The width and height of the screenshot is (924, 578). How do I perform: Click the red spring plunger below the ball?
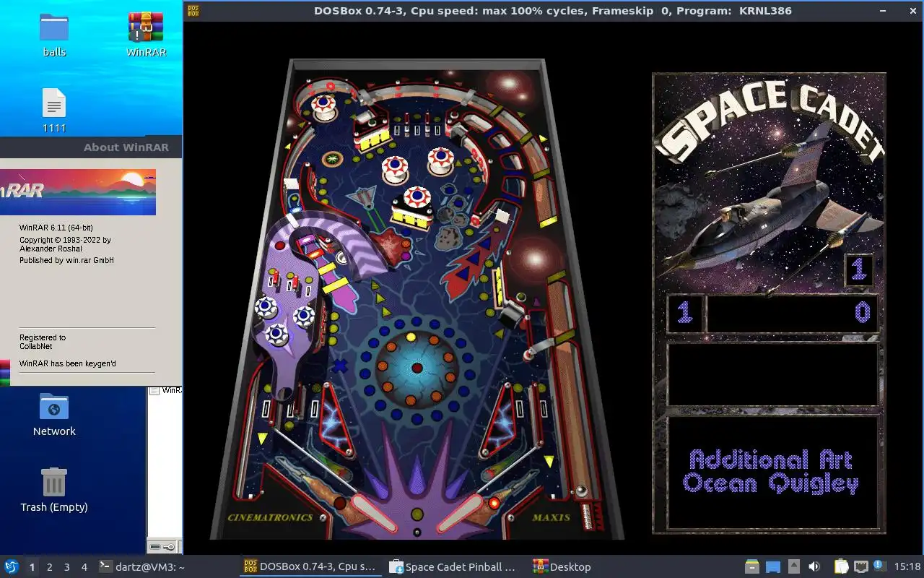pyautogui.click(x=590, y=517)
